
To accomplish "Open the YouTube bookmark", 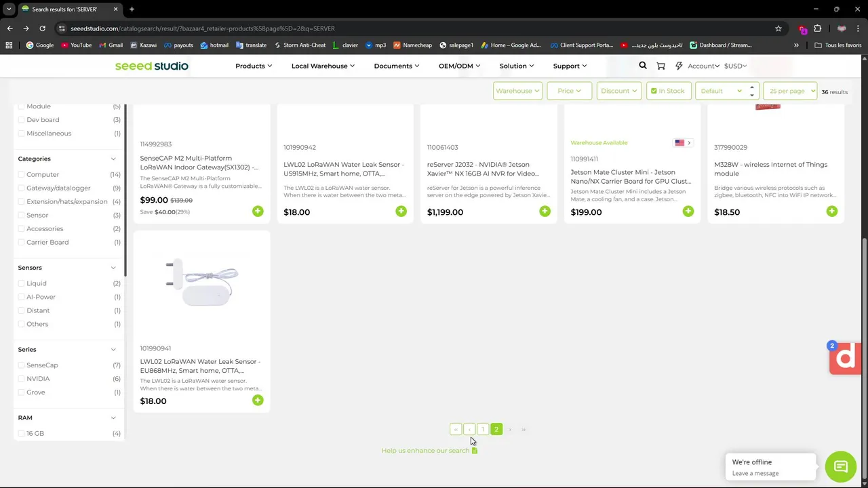I will [x=76, y=45].
